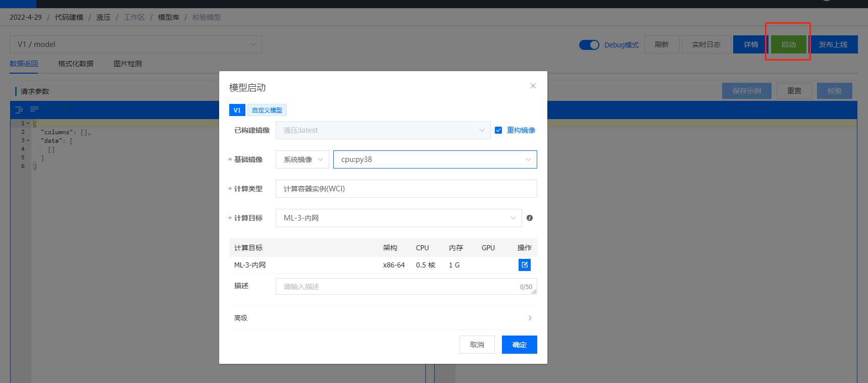This screenshot has height=383, width=868.
Task: Click the "columns" line in JSON editor
Action: coord(66,132)
